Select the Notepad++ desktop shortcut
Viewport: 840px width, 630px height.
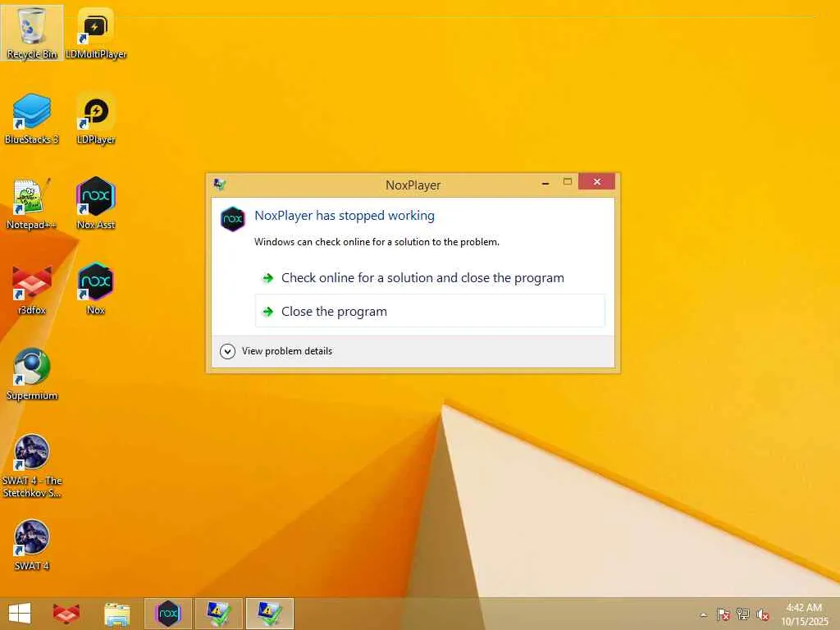click(32, 203)
